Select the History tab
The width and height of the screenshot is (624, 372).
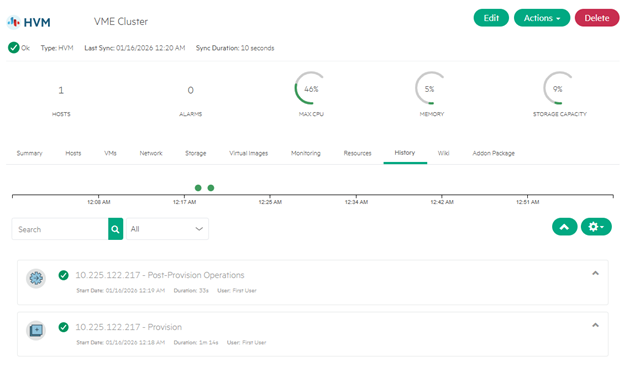tap(405, 153)
